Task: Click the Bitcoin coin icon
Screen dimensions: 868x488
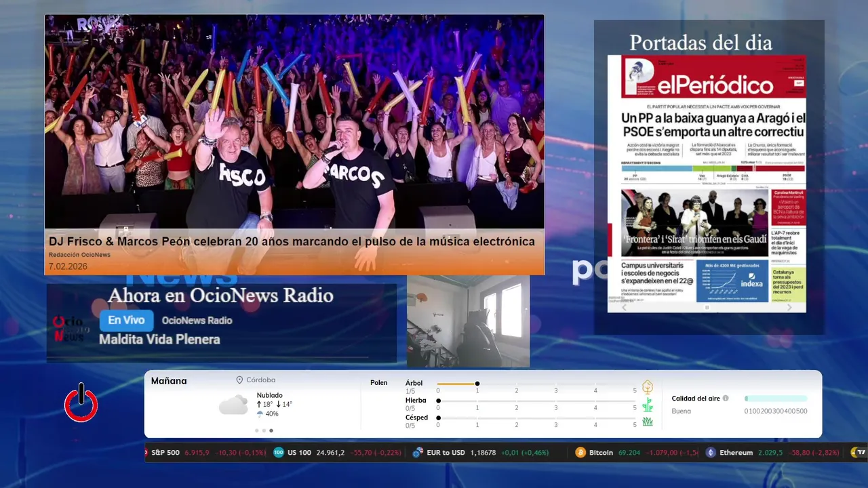Action: point(580,452)
